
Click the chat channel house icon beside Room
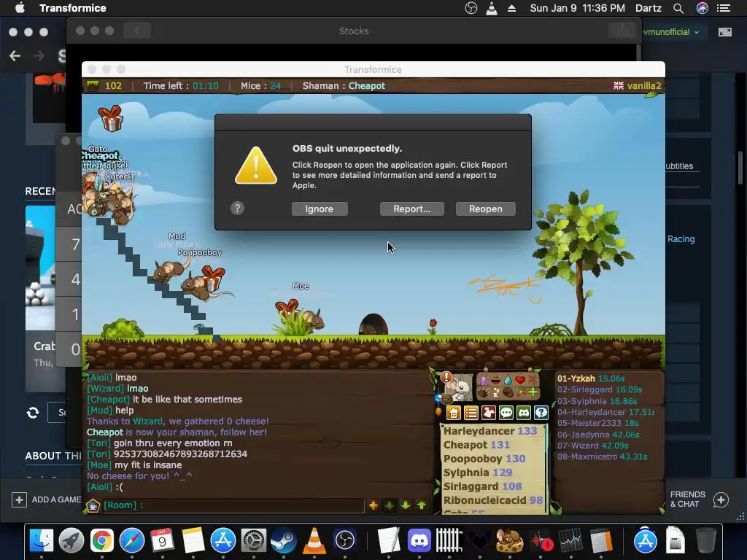(x=93, y=505)
